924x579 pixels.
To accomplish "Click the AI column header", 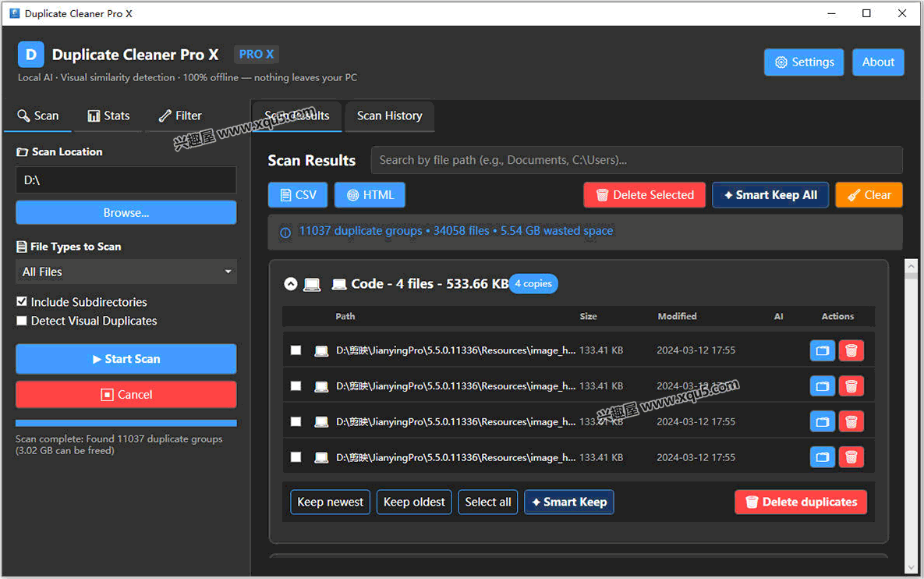I will pos(778,316).
